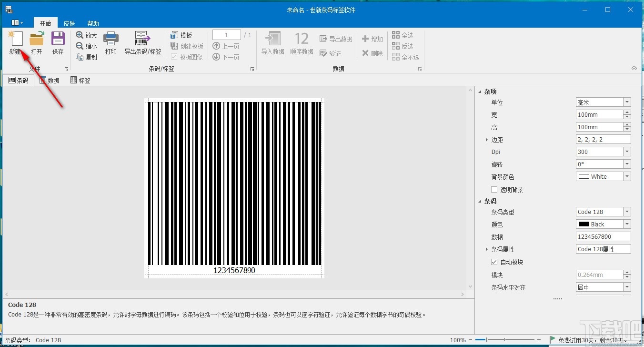Enable 透明背景 transparent background
This screenshot has width=644, height=347.
point(494,189)
